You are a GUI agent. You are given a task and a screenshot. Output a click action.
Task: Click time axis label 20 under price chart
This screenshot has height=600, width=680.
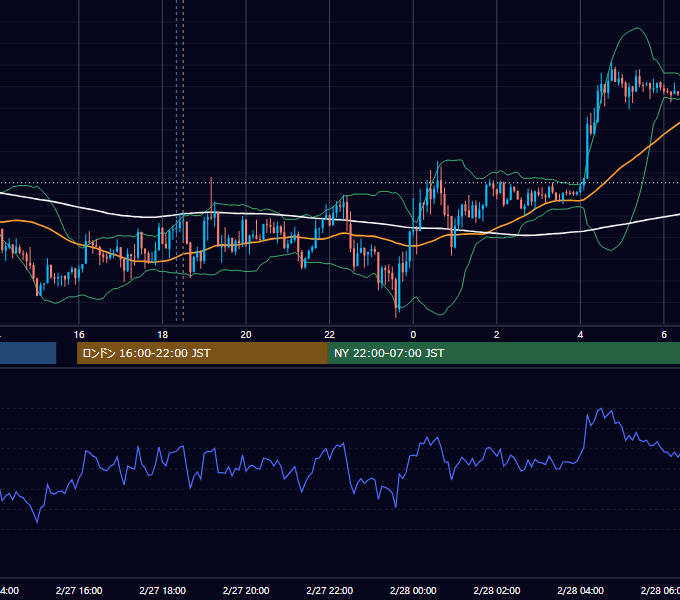[x=246, y=335]
